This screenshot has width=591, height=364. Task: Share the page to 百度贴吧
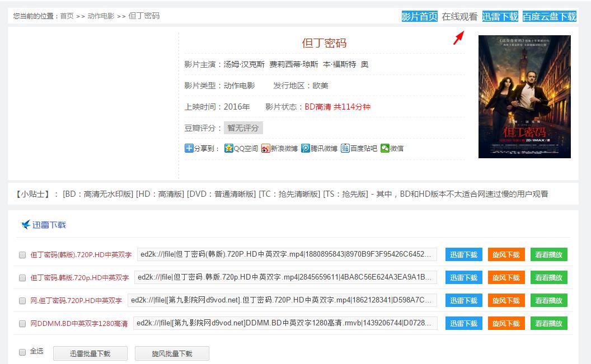[345, 149]
